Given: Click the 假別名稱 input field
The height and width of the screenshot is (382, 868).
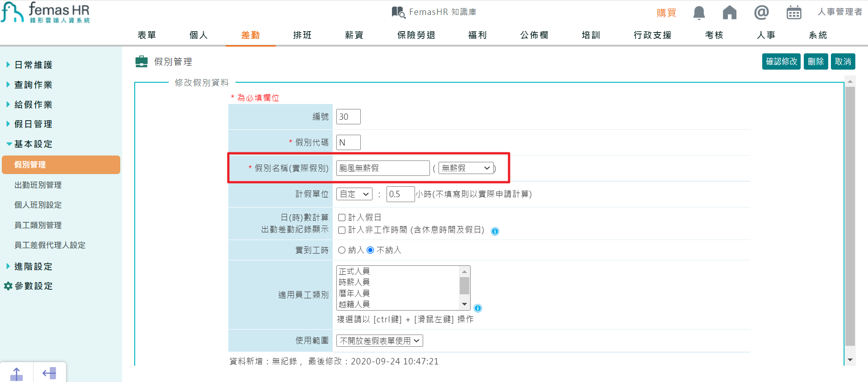Looking at the screenshot, I should (383, 168).
